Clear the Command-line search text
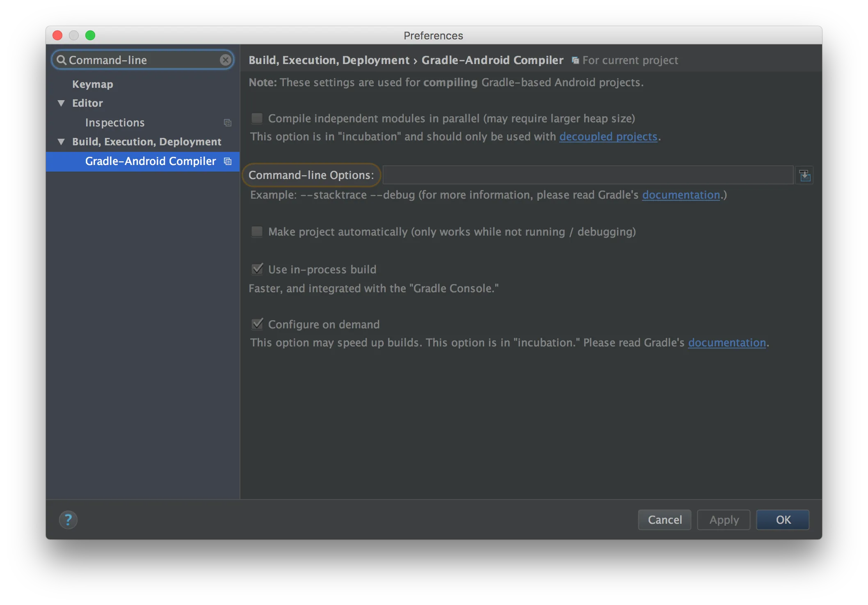 pos(225,60)
